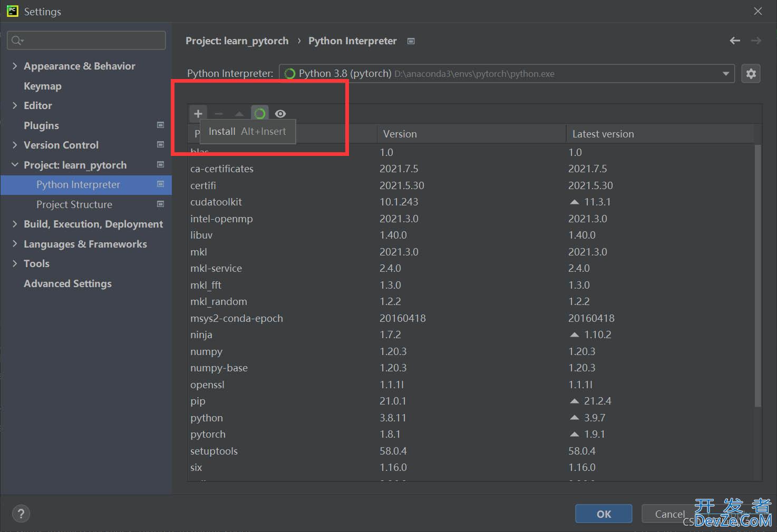Screen dimensions: 777x532
Task: Select the numpy-base package row
Action: pos(471,368)
